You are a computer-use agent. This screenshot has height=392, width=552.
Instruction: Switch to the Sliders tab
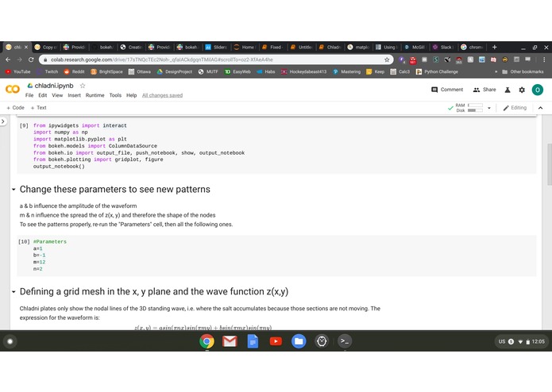(x=217, y=47)
